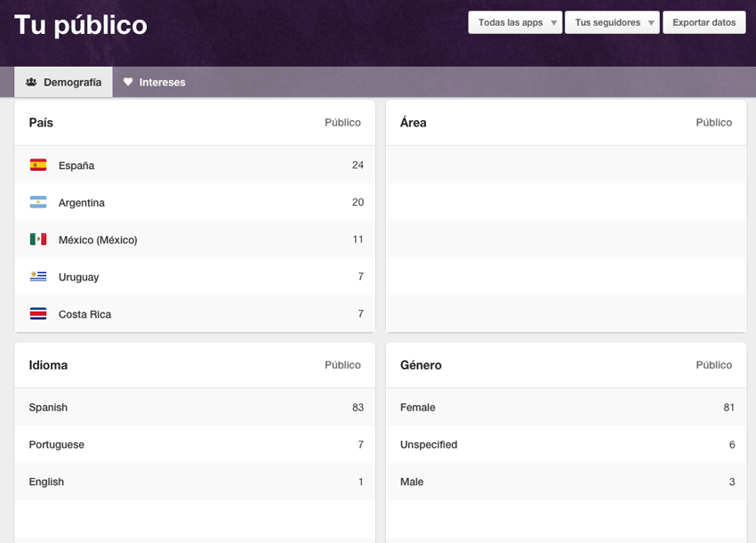Click the heart icon on Intereses tab
Screen dimensions: 756x543
128,82
